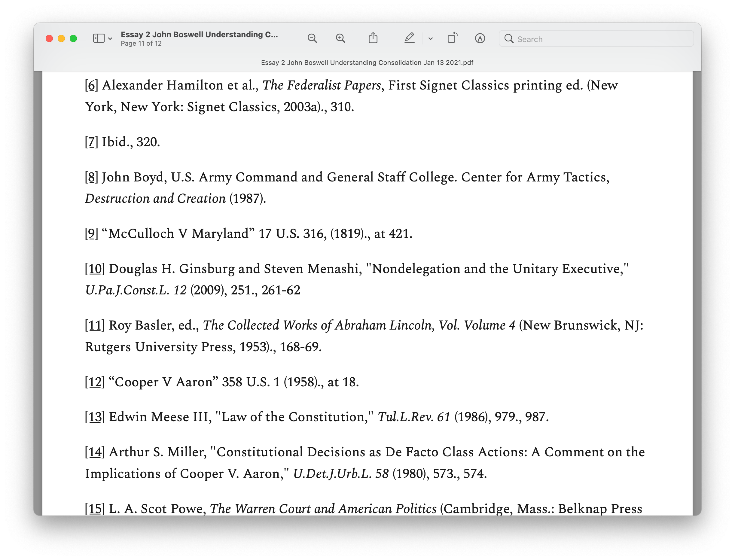Click the document title in toolbar
Screen dimensions: 735x560
[199, 35]
